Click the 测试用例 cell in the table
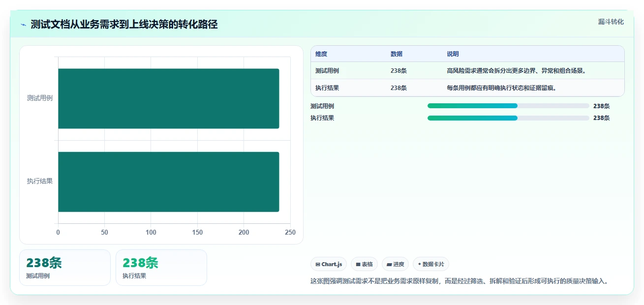The height and width of the screenshot is (305, 644). point(327,71)
